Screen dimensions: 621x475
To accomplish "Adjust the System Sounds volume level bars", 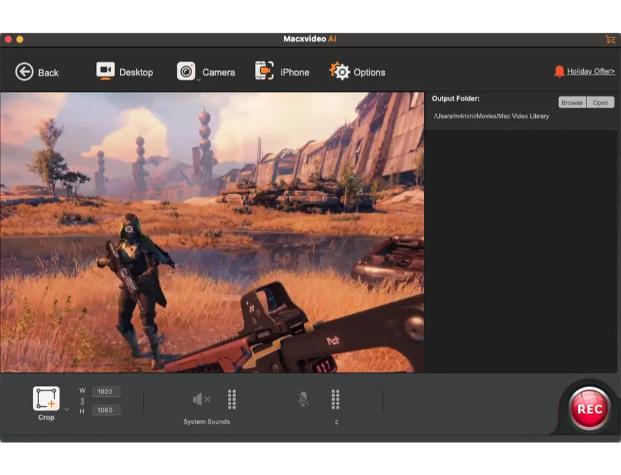I will tap(232, 399).
